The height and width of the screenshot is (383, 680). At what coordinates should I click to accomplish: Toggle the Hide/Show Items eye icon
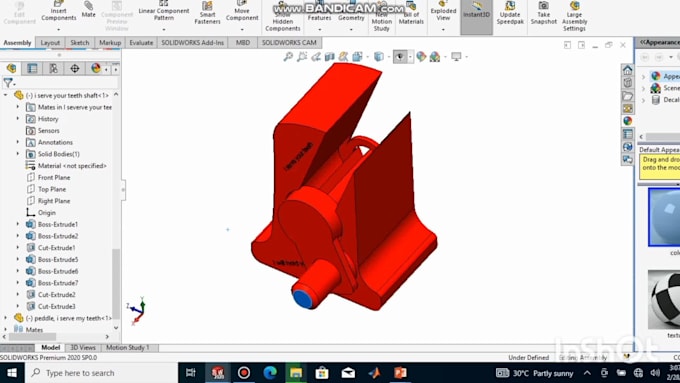(x=400, y=56)
